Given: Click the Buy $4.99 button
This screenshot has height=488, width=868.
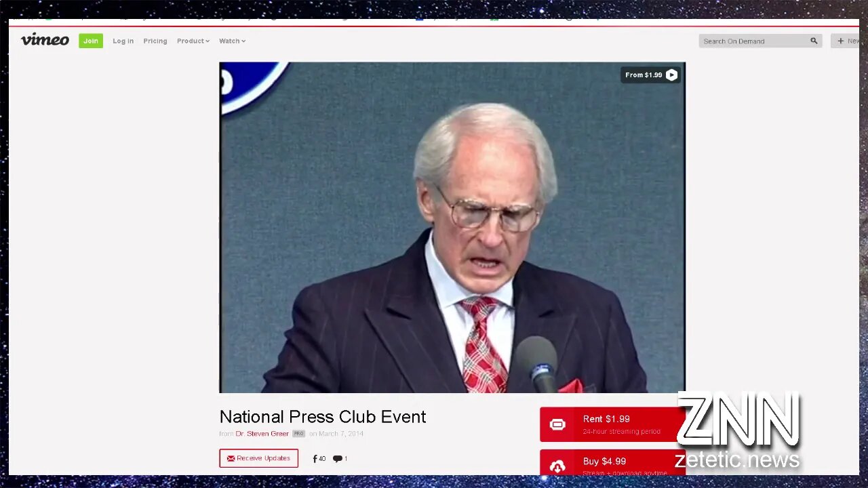Looking at the screenshot, I should (x=612, y=463).
